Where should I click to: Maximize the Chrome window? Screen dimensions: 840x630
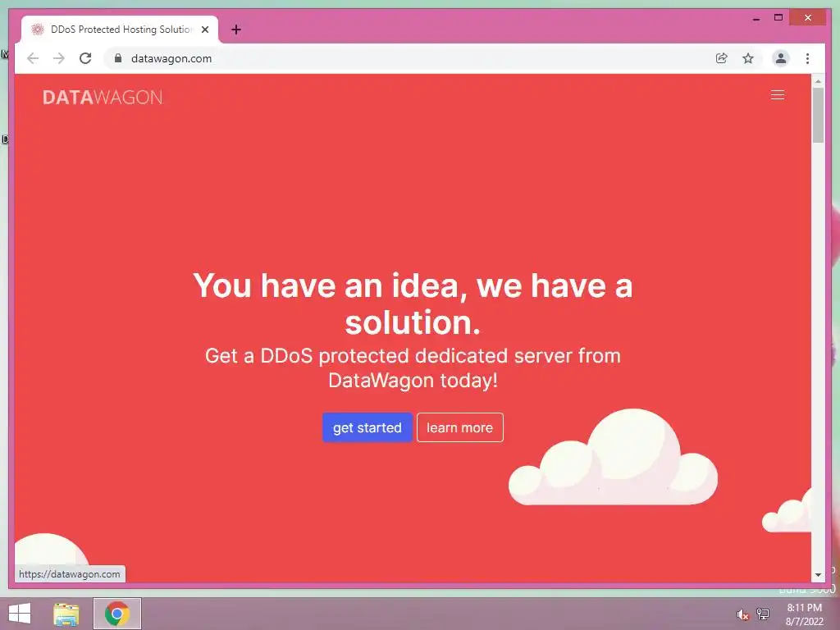(778, 18)
